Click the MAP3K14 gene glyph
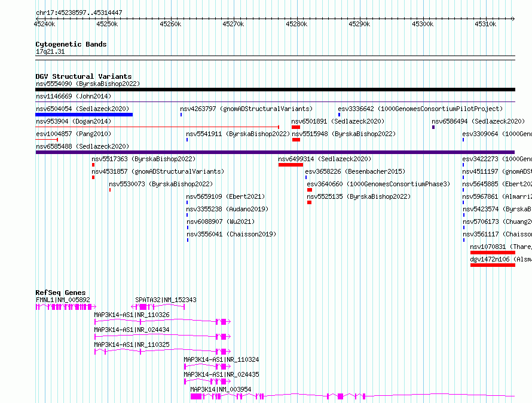Viewport: 532px width, 403px height. click(353, 396)
